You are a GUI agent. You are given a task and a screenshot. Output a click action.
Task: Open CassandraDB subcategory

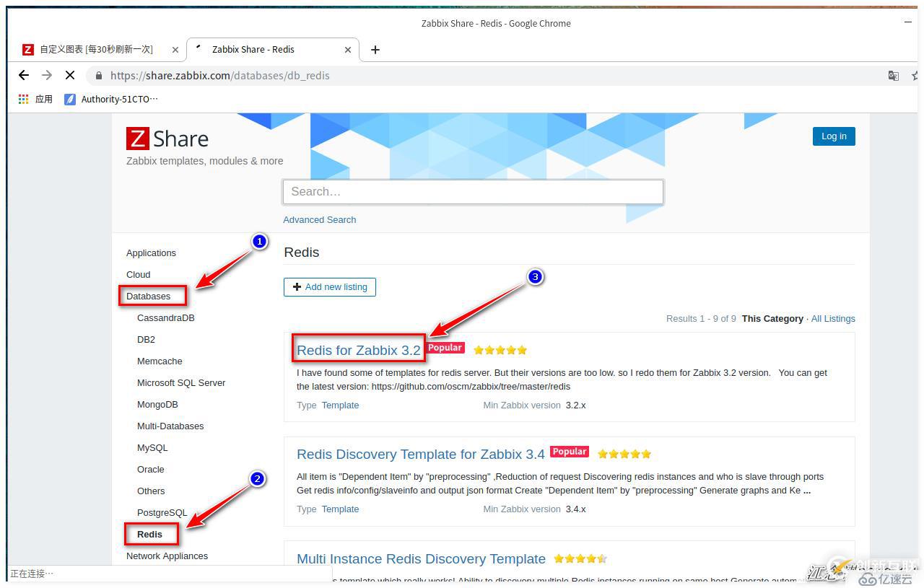(166, 318)
